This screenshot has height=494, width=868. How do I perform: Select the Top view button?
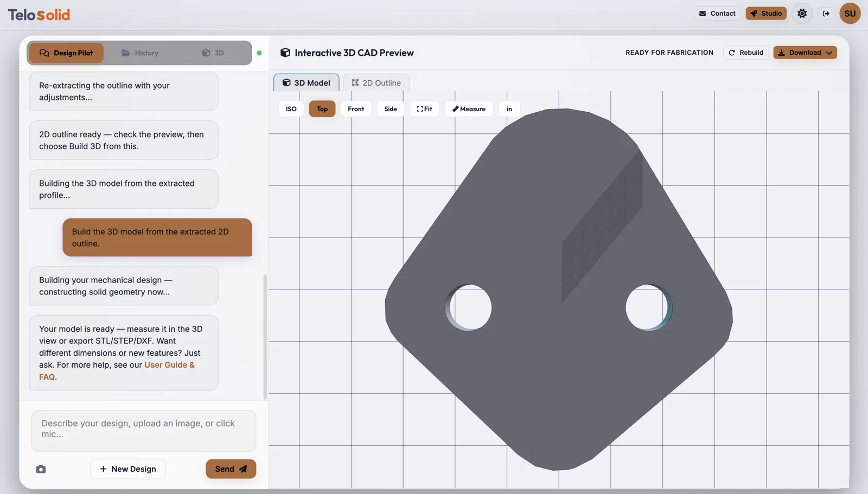pyautogui.click(x=322, y=109)
